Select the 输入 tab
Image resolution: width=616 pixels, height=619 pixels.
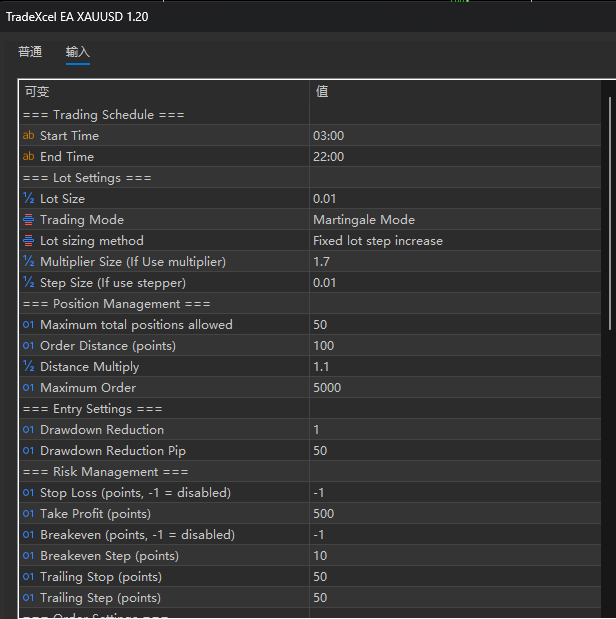point(78,52)
